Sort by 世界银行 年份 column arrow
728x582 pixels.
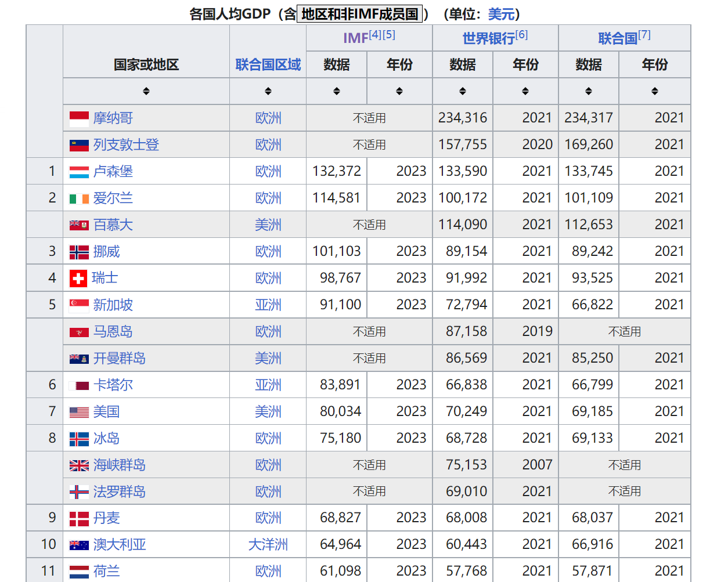pyautogui.click(x=525, y=91)
